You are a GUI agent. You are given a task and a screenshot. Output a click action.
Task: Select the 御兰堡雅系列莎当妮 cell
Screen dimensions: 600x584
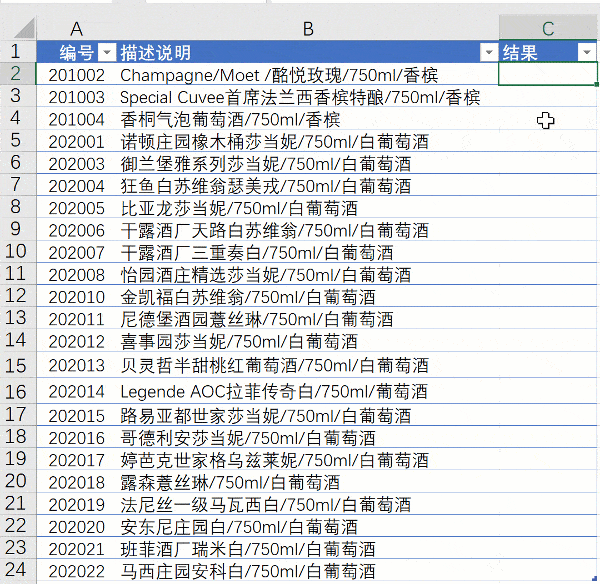pyautogui.click(x=308, y=163)
